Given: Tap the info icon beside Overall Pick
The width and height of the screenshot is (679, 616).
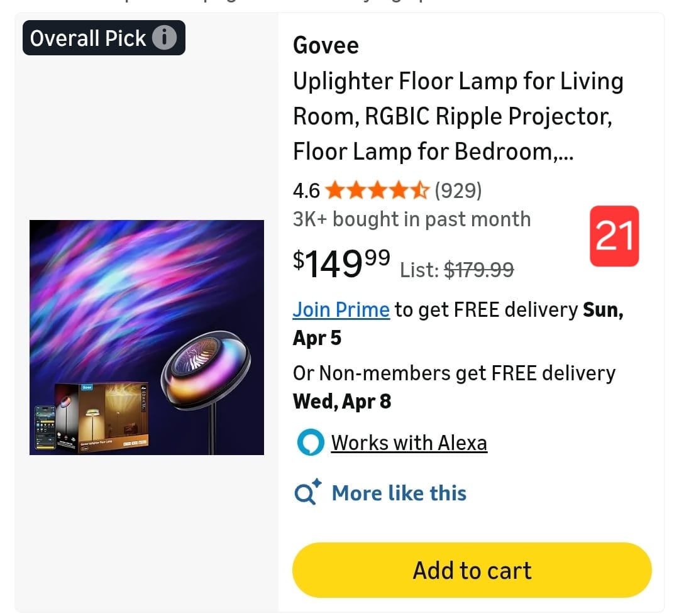Looking at the screenshot, I should (165, 38).
